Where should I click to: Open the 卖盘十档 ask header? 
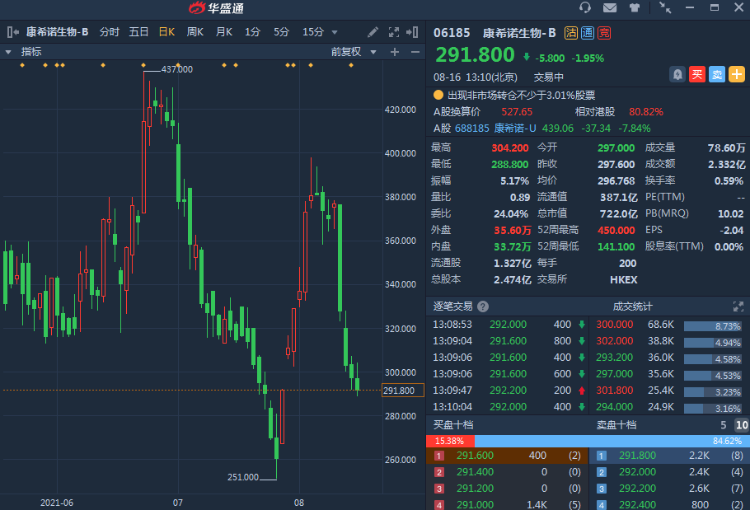pyautogui.click(x=616, y=425)
